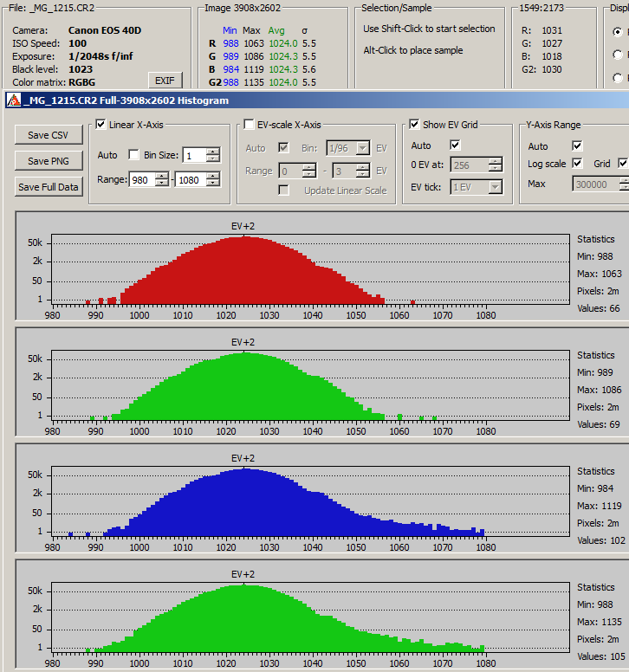Uncheck Auto in the Y-Axis Range group
This screenshot has height=672, width=629.
577,145
